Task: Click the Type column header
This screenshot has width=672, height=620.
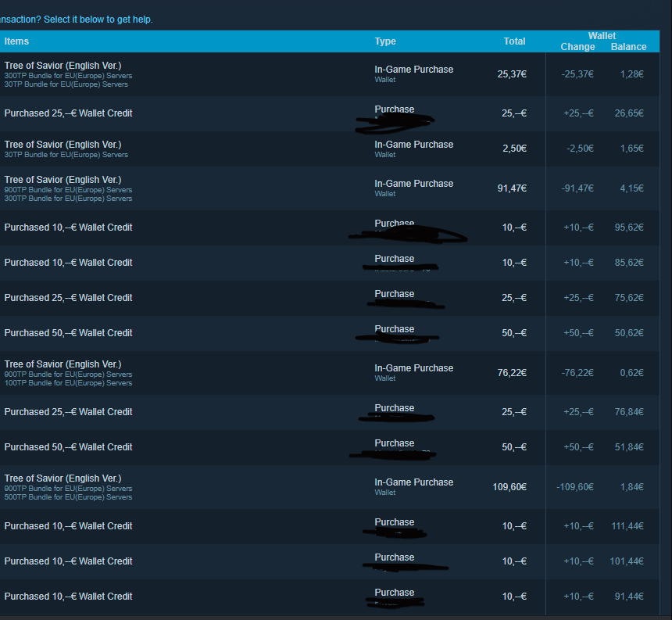Action: [385, 41]
